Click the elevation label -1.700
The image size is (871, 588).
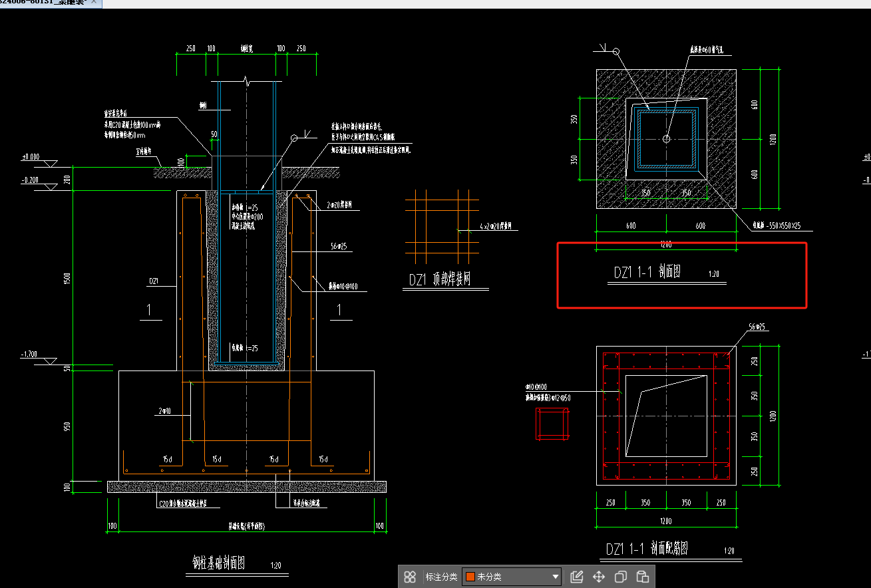point(30,355)
